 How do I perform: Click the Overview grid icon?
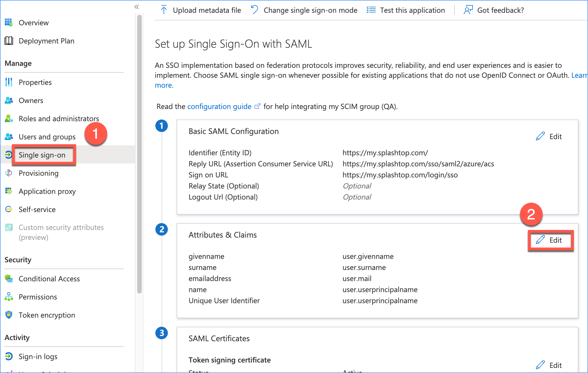click(9, 22)
